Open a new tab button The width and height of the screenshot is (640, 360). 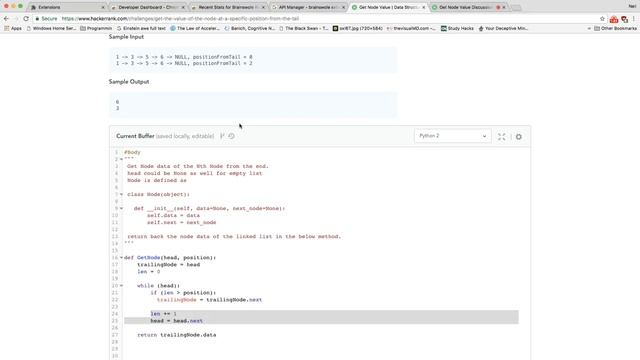point(516,8)
